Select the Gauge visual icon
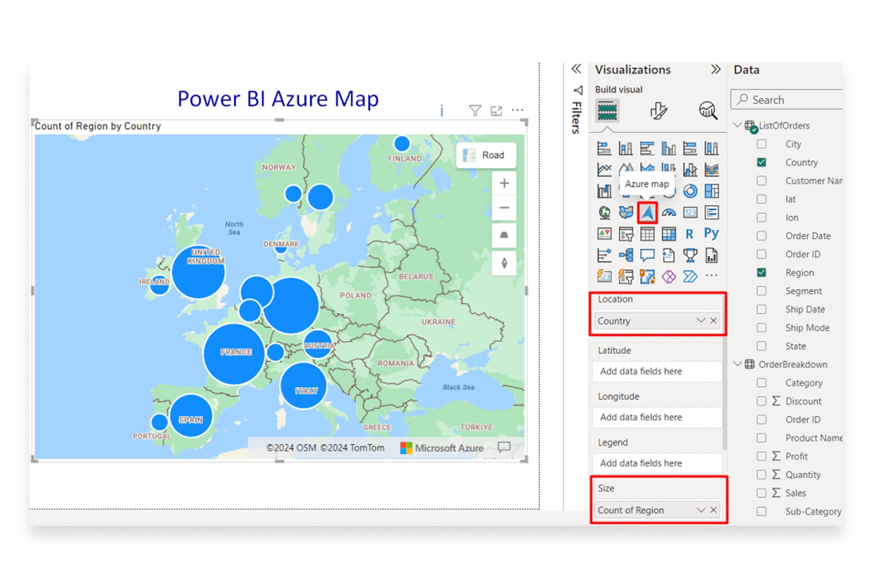 click(669, 212)
